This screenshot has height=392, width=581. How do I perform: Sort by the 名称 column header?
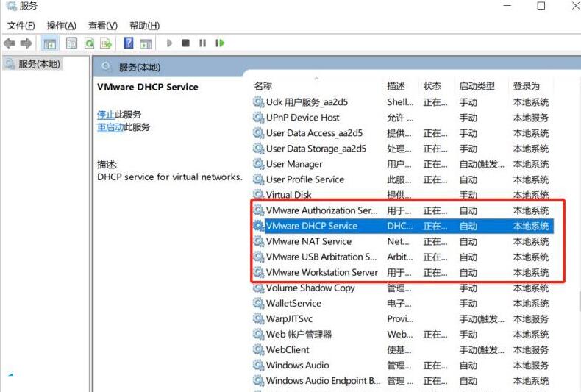pyautogui.click(x=263, y=86)
